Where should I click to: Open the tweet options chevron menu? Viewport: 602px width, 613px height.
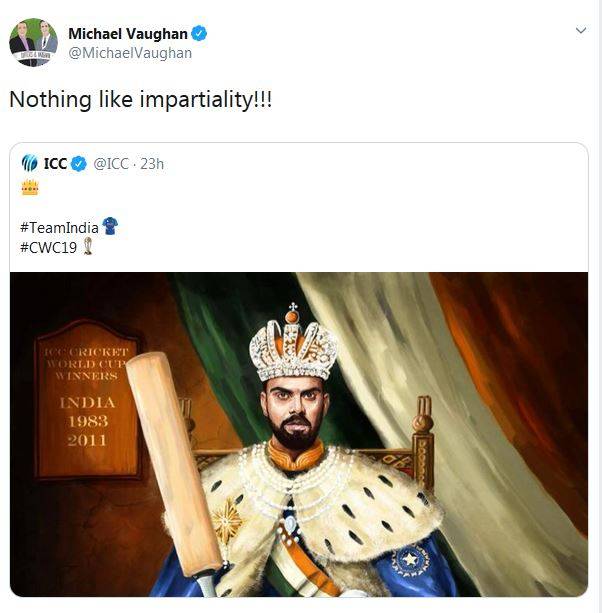point(580,31)
